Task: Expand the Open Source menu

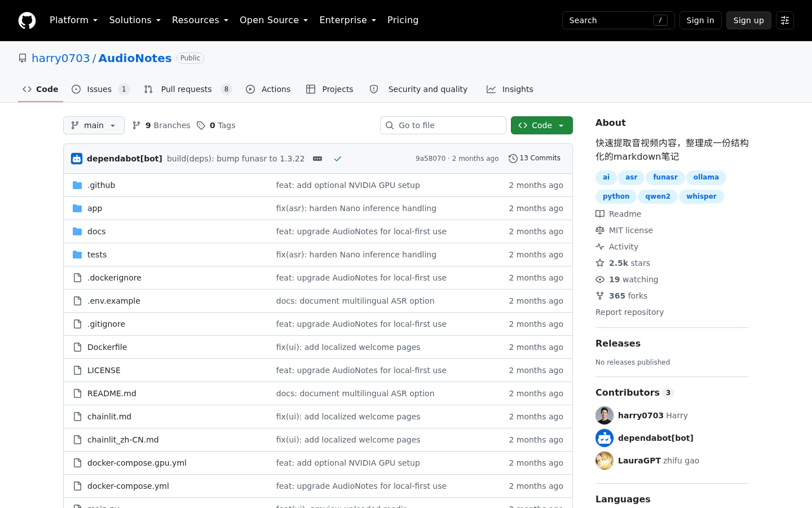Action: click(x=273, y=20)
